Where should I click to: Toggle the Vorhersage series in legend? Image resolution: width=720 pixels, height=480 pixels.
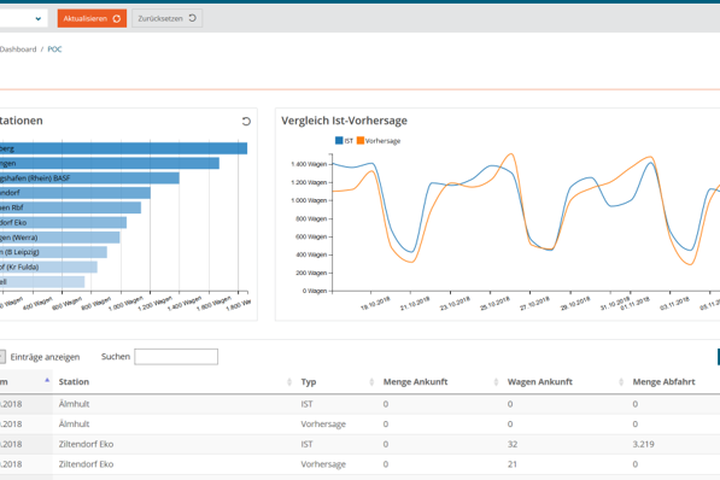tap(379, 141)
